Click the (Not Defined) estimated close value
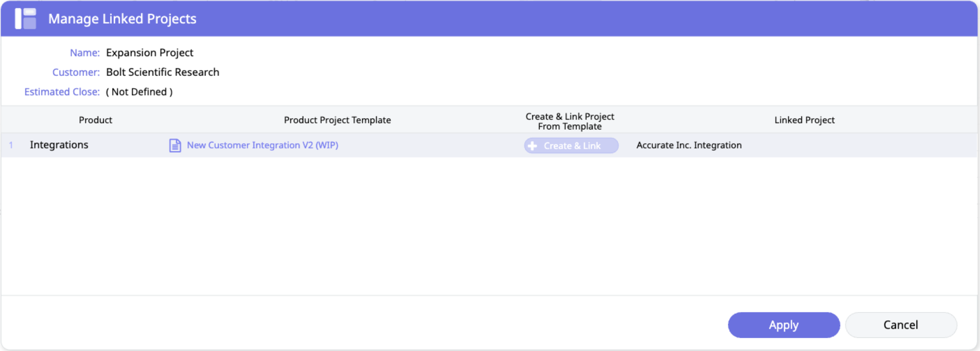Image resolution: width=980 pixels, height=351 pixels. click(139, 92)
